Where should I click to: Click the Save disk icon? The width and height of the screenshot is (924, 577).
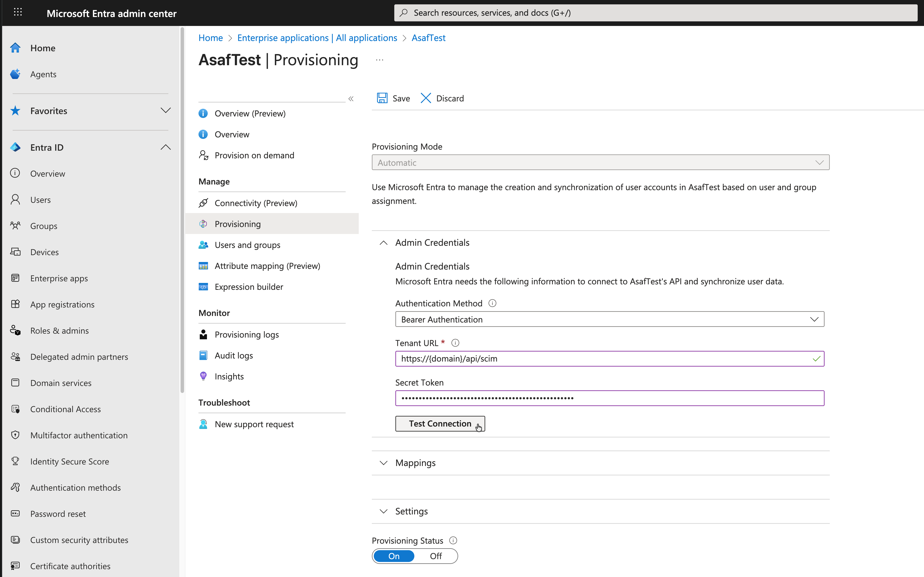click(382, 98)
